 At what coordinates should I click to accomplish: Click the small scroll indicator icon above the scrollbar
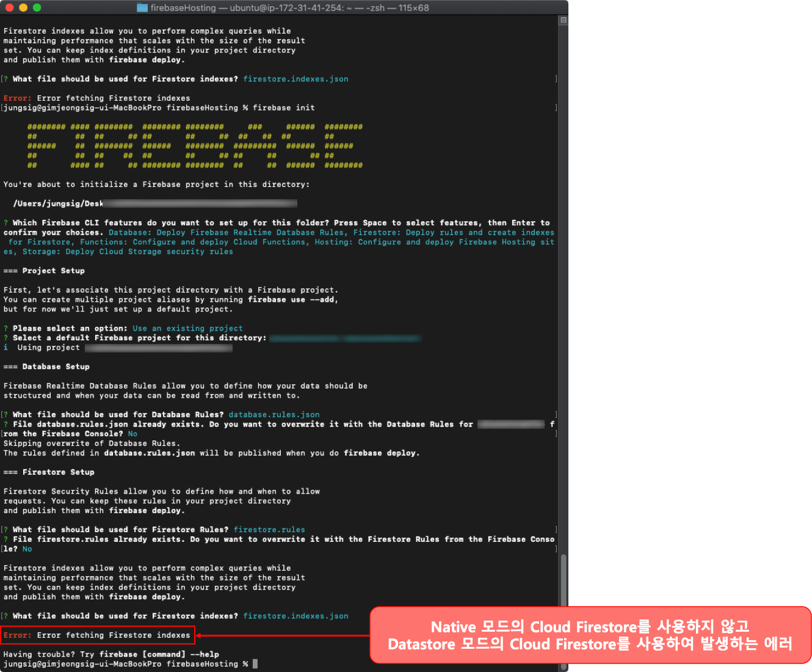pyautogui.click(x=564, y=20)
